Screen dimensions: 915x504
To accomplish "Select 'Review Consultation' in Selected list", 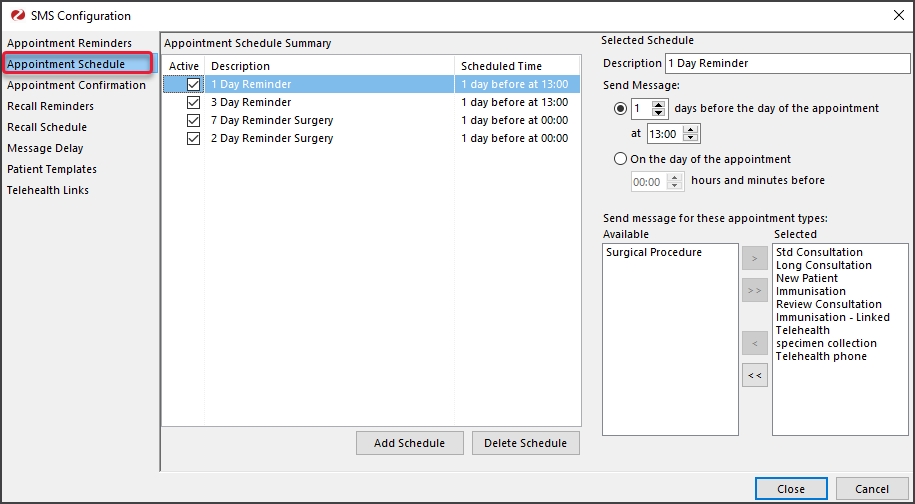I will 829,304.
